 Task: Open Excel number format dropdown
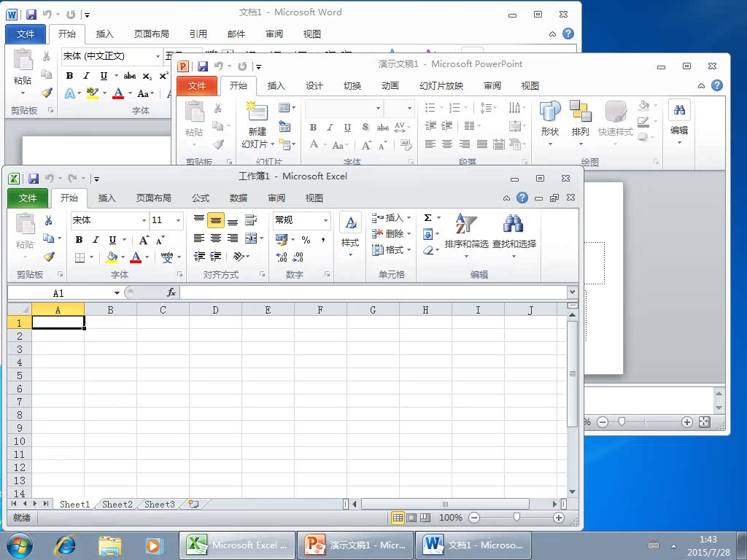(326, 220)
